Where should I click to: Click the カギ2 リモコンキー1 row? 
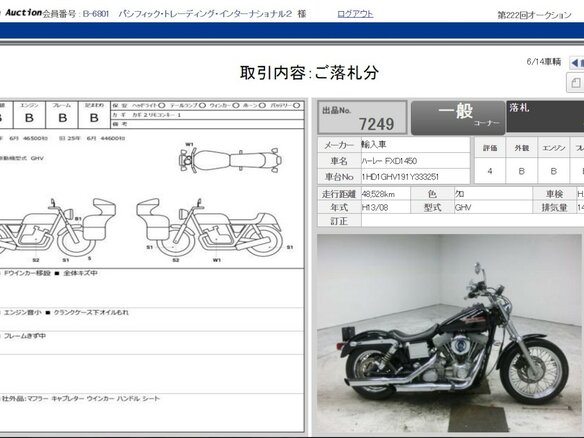pyautogui.click(x=207, y=115)
